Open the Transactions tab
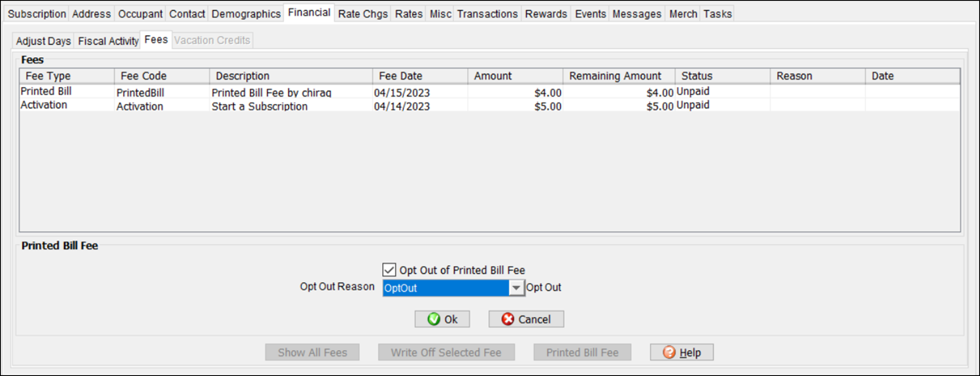 (x=487, y=14)
